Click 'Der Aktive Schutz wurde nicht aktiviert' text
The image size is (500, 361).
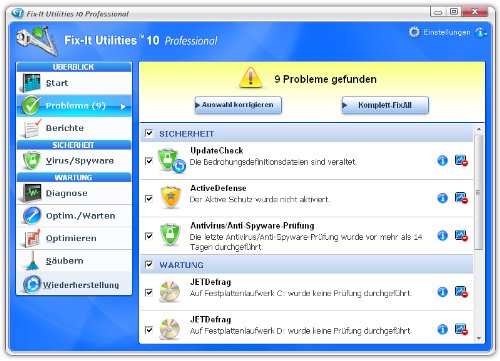pos(259,200)
